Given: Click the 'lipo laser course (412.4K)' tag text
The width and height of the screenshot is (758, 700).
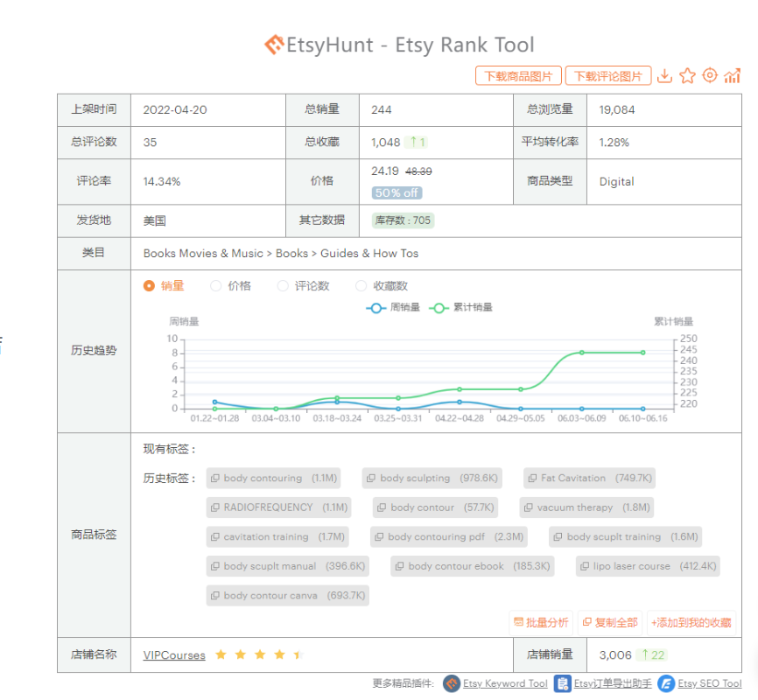Looking at the screenshot, I should point(655,566).
